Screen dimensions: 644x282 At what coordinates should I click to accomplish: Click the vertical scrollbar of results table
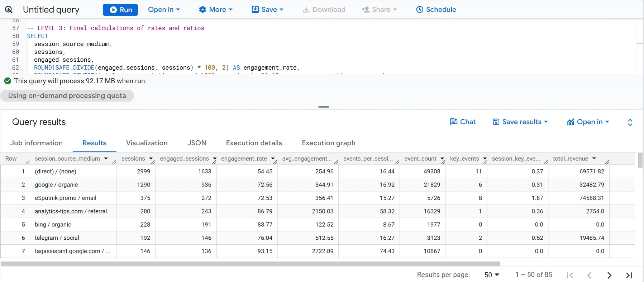point(640,160)
